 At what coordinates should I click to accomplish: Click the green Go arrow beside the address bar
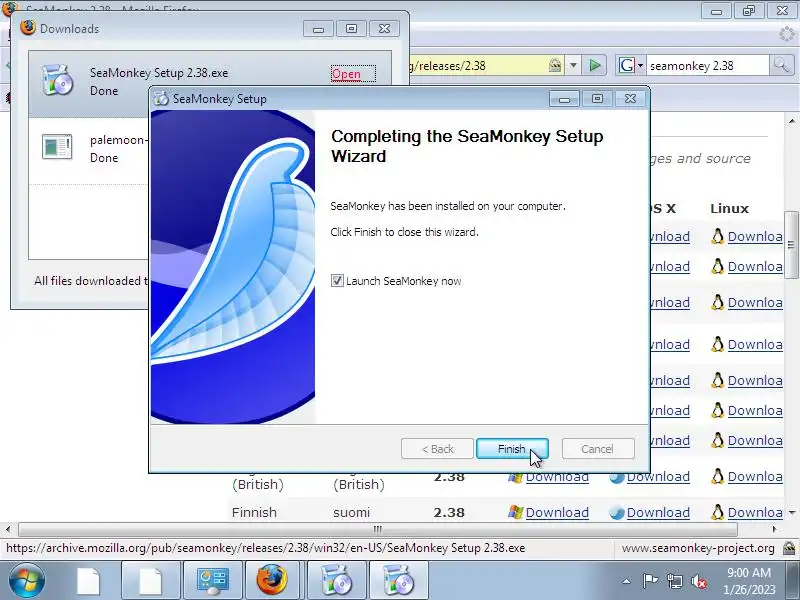coord(594,65)
